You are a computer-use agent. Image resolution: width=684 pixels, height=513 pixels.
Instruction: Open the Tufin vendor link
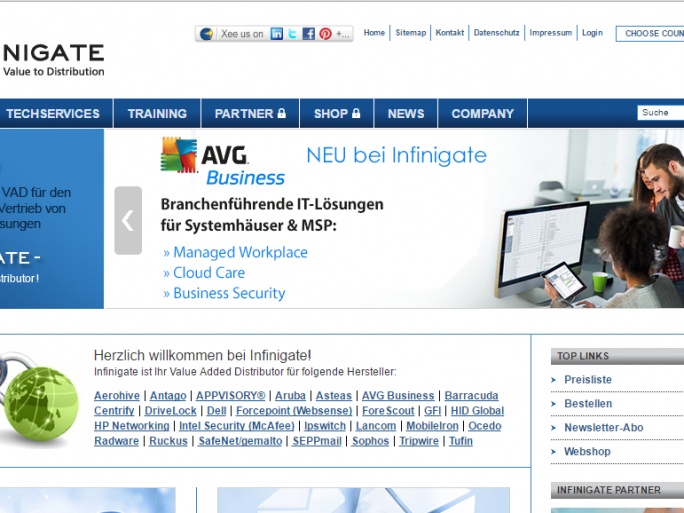(461, 441)
